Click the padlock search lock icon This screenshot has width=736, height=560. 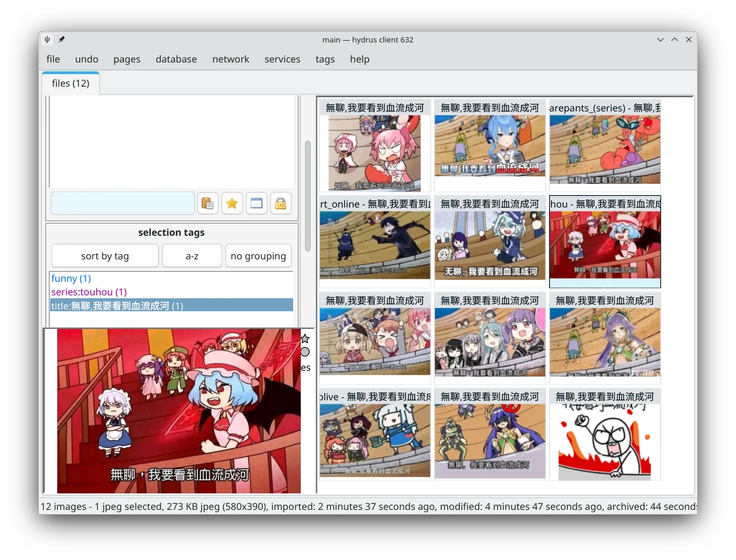(281, 203)
